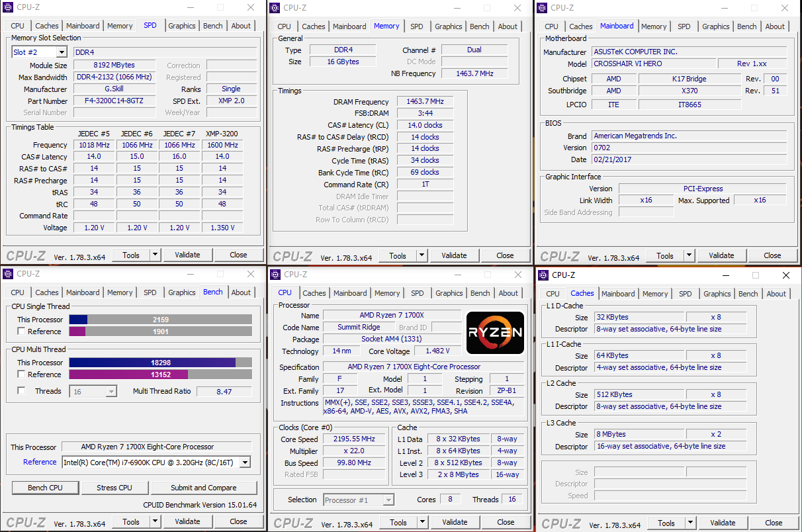Viewport: 802px width, 532px height.
Task: Switch to Memory tab in the Bench window
Action: pos(120,292)
